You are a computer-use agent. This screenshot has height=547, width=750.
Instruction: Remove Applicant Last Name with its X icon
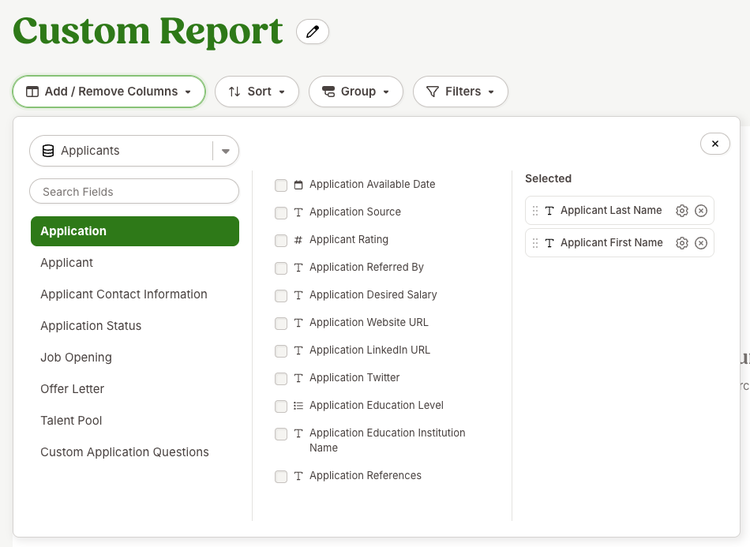(701, 210)
